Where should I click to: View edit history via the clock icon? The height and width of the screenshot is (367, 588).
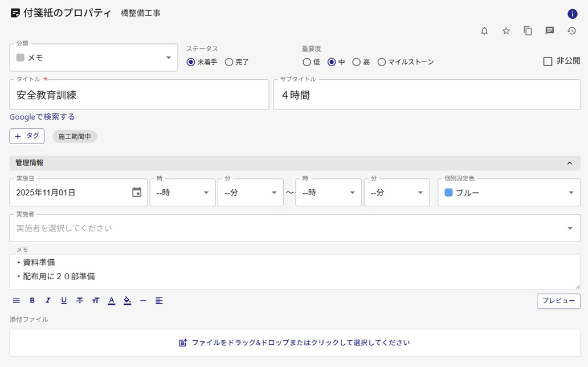pos(571,31)
